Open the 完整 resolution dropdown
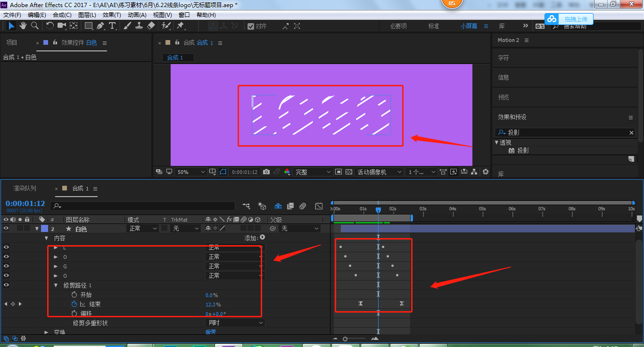644x347 pixels. coord(313,172)
